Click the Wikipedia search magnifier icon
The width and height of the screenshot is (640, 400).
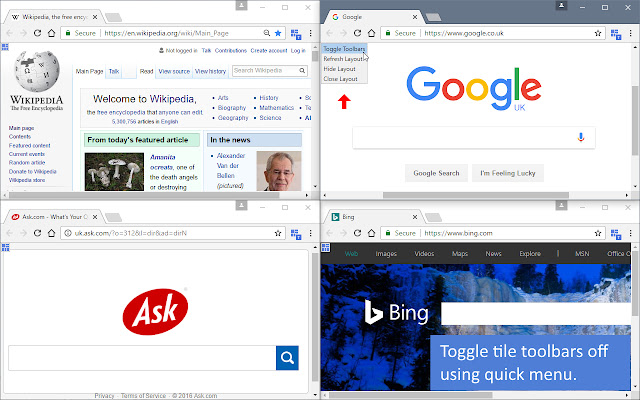302,71
